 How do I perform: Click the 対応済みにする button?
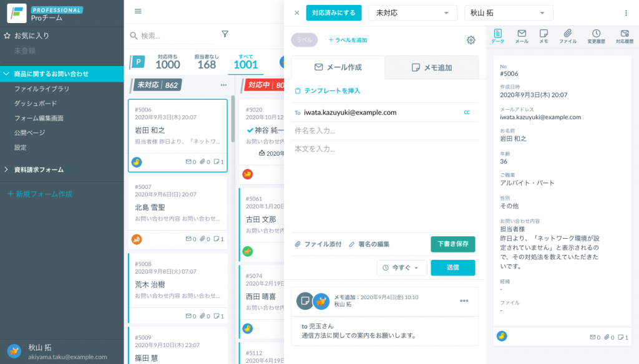coord(333,13)
